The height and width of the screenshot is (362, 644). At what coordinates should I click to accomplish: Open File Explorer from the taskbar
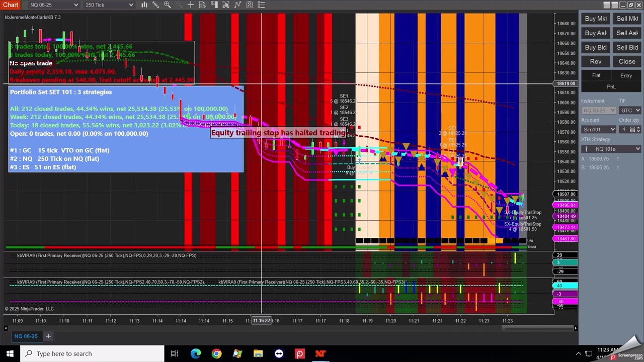coord(258,353)
